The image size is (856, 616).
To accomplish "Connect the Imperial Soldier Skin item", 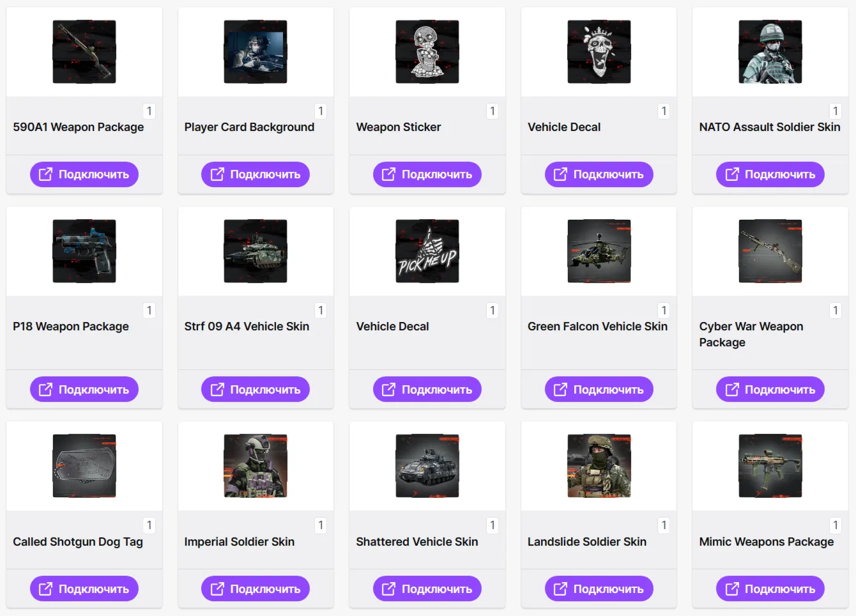I will pyautogui.click(x=256, y=589).
